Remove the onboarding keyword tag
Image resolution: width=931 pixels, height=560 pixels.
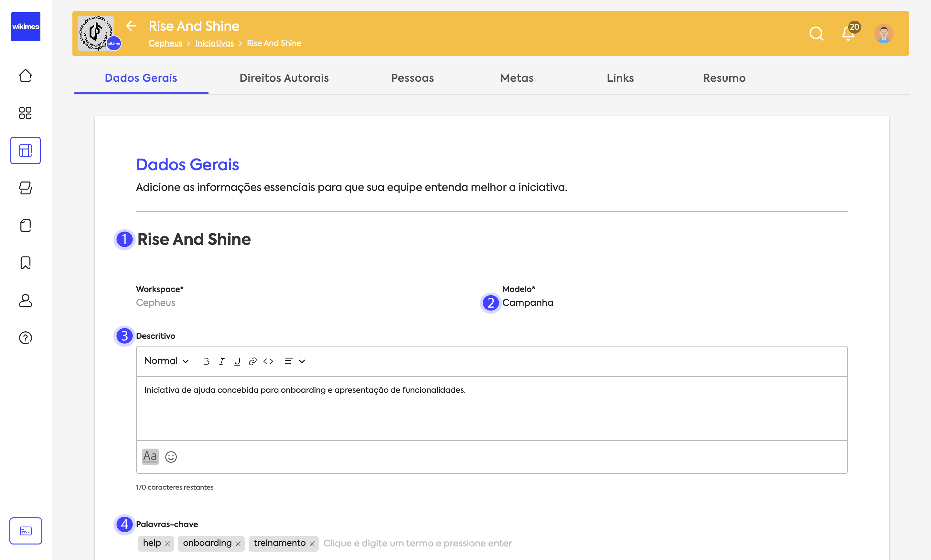238,544
